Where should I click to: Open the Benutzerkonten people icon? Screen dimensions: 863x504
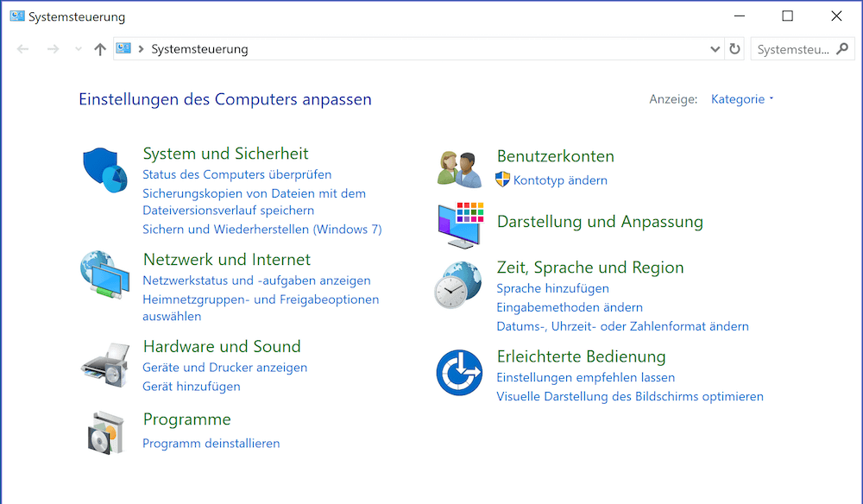[x=460, y=169]
